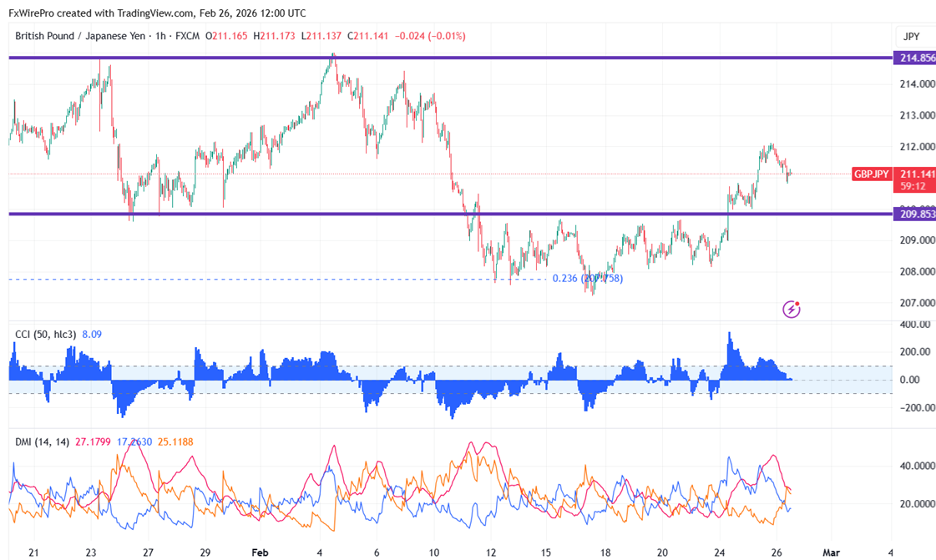Image resolution: width=936 pixels, height=560 pixels.
Task: Click the 211.141 current price label
Action: pyautogui.click(x=917, y=174)
